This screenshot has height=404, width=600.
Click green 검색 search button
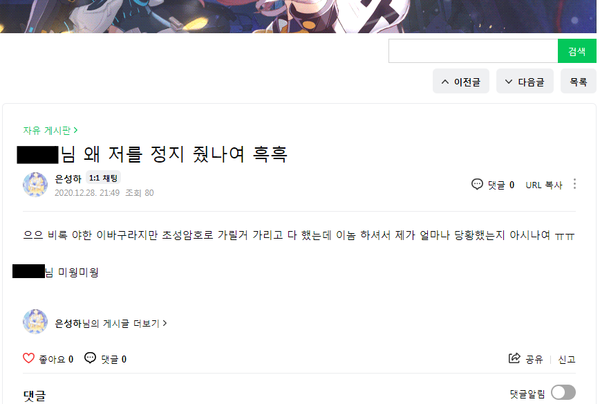click(x=577, y=51)
